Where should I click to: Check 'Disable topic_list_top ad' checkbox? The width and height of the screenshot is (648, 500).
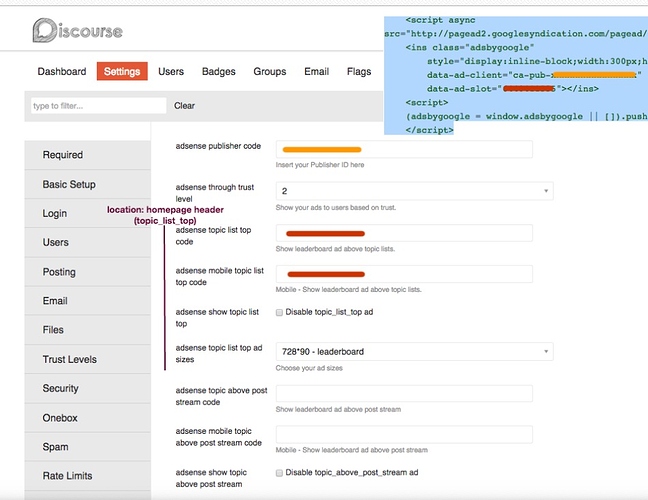(x=279, y=312)
